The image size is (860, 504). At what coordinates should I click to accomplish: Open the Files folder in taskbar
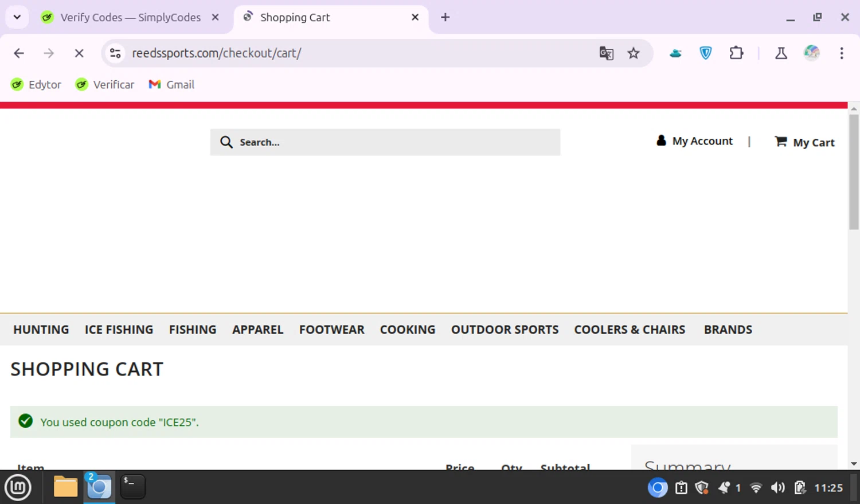tap(65, 487)
